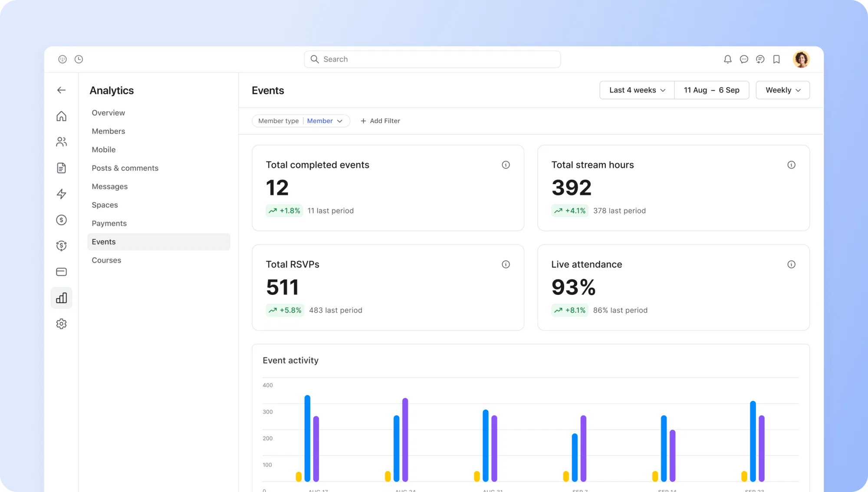Viewport: 868px width, 492px height.
Task: Click the Add Filter button
Action: pyautogui.click(x=380, y=121)
